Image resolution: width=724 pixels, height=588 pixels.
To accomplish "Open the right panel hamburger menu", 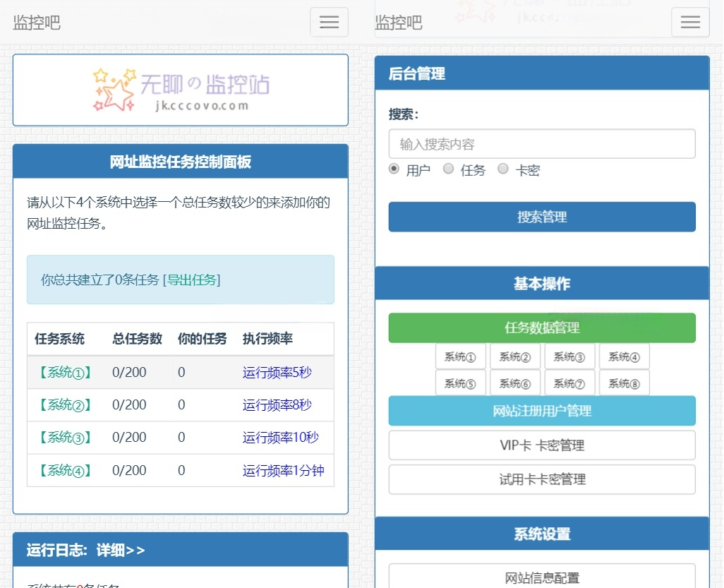I will pyautogui.click(x=689, y=22).
